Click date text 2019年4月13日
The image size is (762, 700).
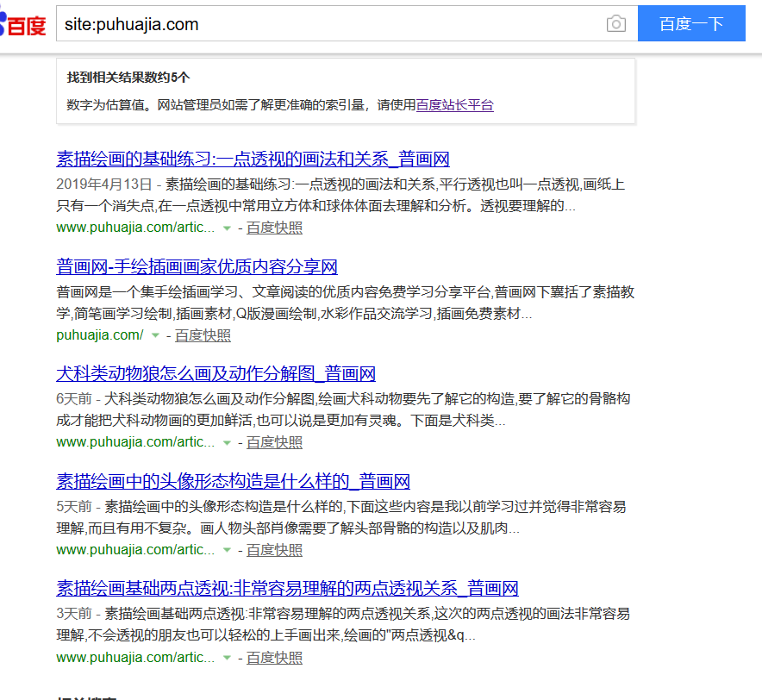(104, 184)
